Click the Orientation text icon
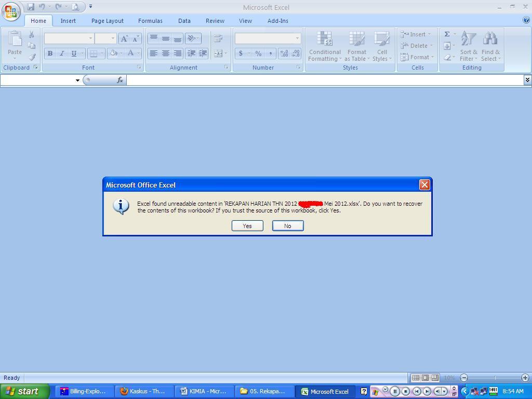Screen dimensions: 532x399 click(191, 38)
